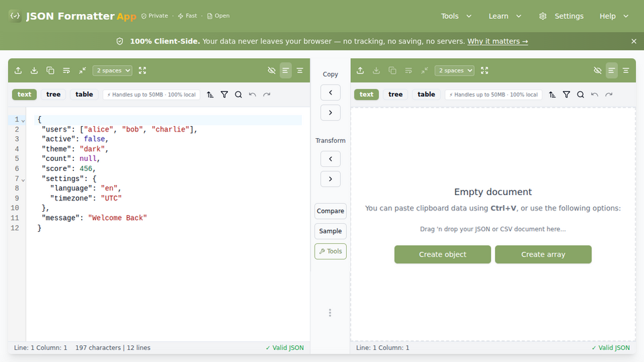The height and width of the screenshot is (362, 644).
Task: Click the middle Tools wrench button
Action: [x=330, y=251]
